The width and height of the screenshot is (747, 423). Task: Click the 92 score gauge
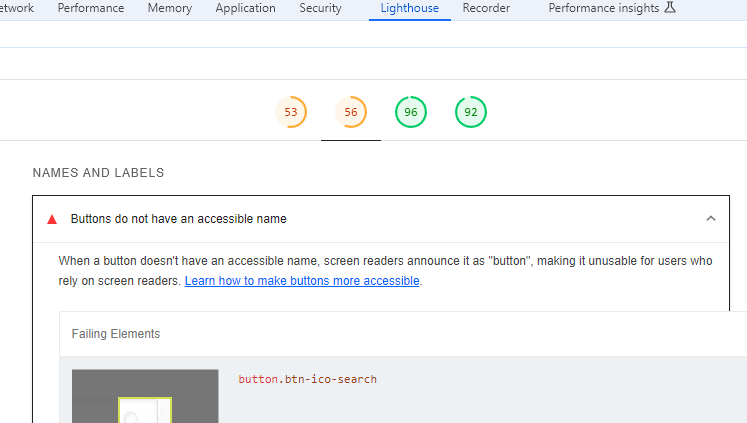(x=471, y=112)
